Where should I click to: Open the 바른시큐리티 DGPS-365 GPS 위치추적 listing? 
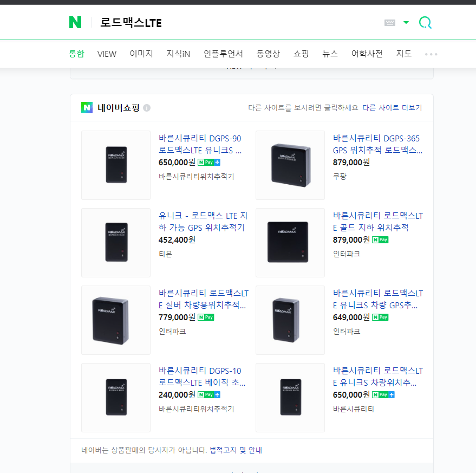(x=377, y=144)
